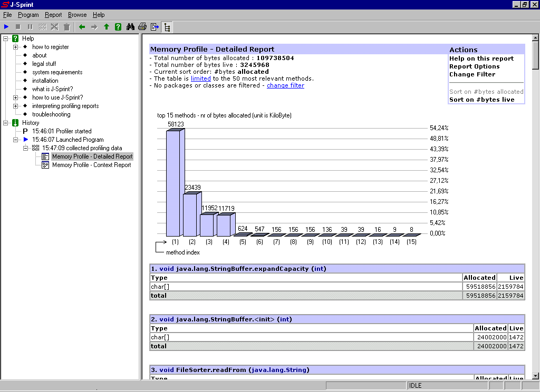Open the Program menu
540x392 pixels.
click(28, 15)
